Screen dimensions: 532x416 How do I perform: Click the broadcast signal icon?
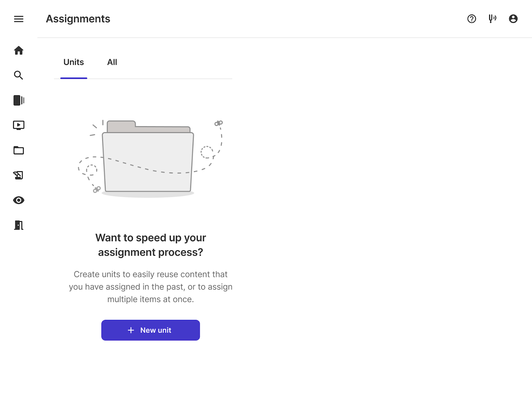(492, 19)
